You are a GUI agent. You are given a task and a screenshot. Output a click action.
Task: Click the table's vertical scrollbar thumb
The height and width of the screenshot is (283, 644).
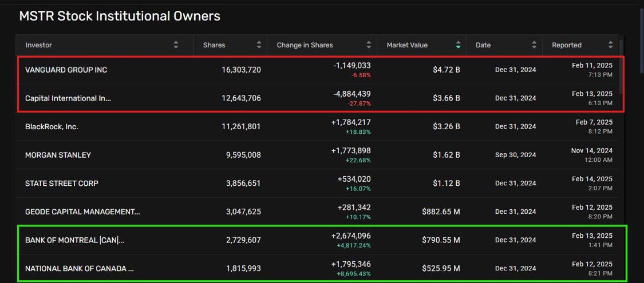tap(621, 66)
